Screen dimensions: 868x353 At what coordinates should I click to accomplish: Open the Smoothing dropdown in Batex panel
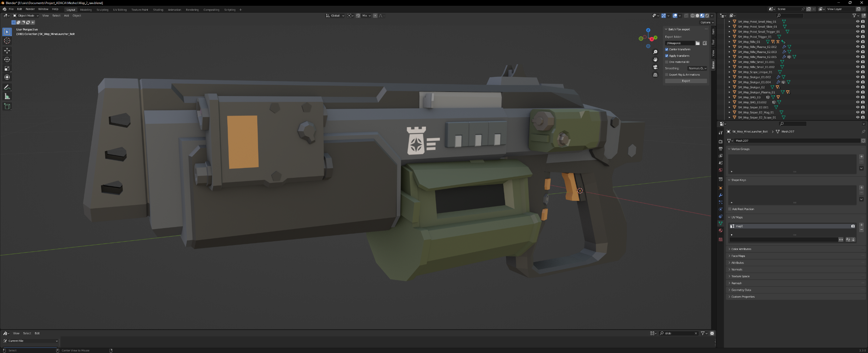pos(697,68)
